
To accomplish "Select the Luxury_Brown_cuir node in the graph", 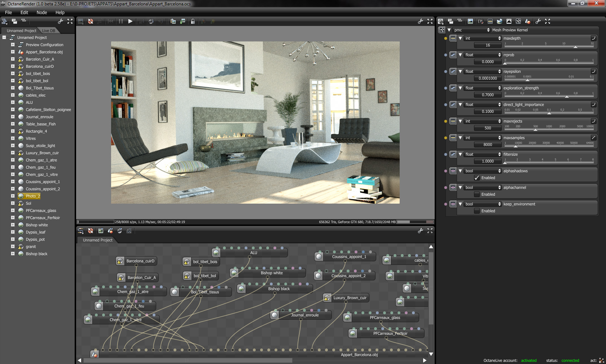I will click(346, 298).
